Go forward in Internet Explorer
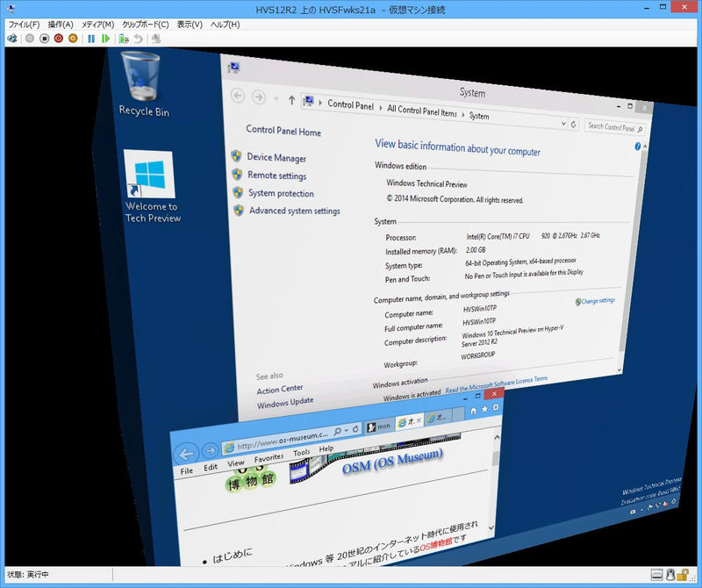 pos(210,451)
